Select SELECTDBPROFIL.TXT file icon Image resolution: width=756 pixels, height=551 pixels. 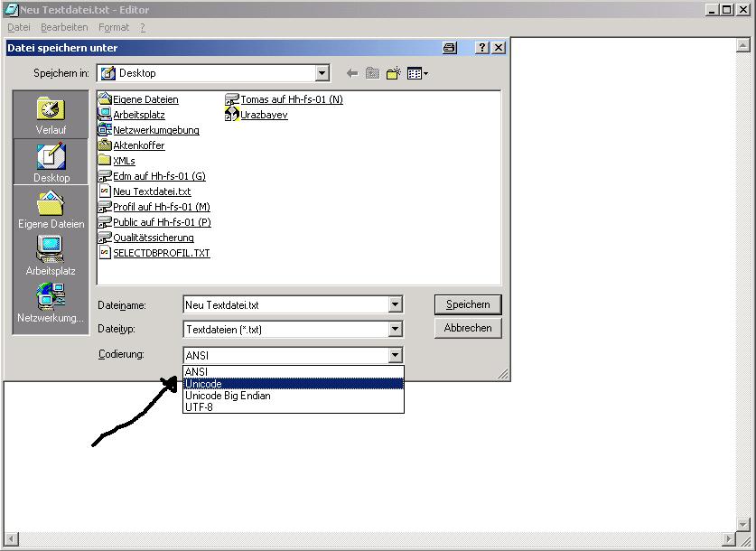[105, 253]
